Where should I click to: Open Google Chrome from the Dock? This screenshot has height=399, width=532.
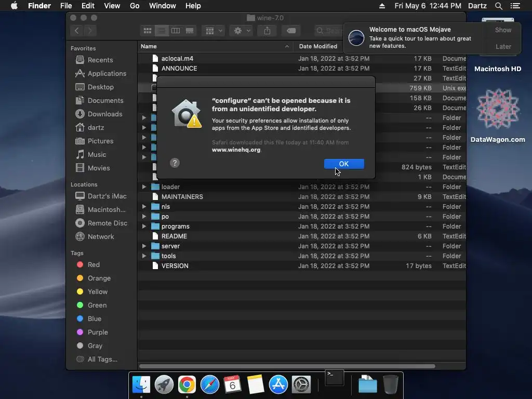click(x=187, y=385)
